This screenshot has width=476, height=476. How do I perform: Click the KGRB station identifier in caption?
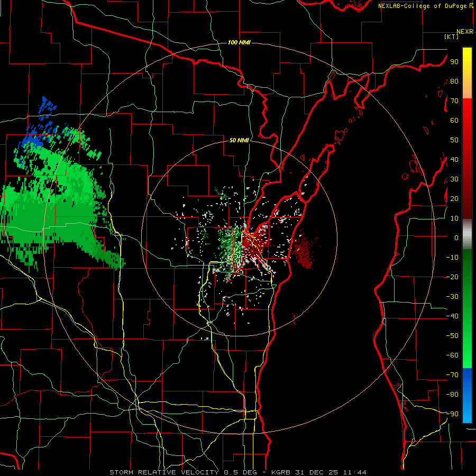tap(281, 472)
